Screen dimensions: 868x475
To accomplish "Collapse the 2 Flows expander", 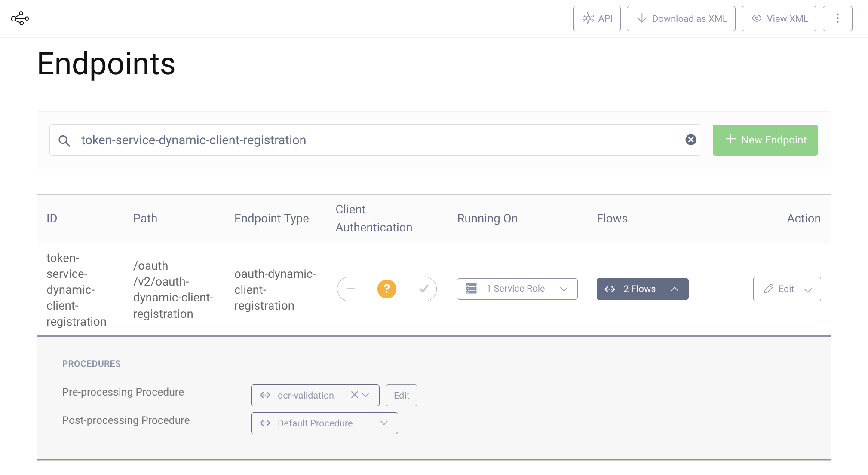I will [x=642, y=289].
